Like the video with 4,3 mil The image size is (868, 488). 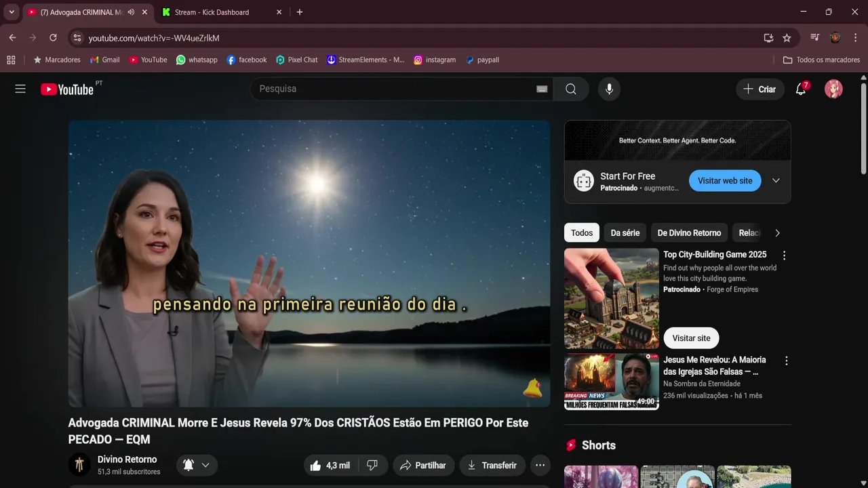[330, 465]
